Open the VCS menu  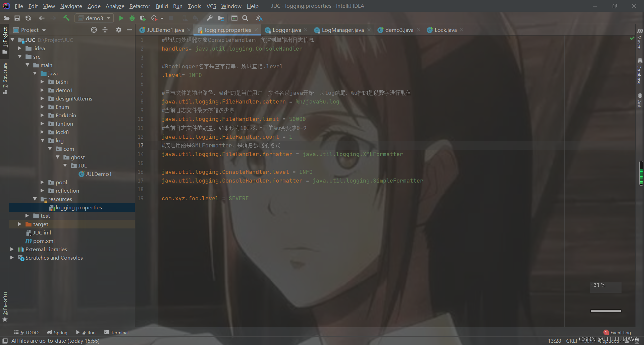coord(211,6)
